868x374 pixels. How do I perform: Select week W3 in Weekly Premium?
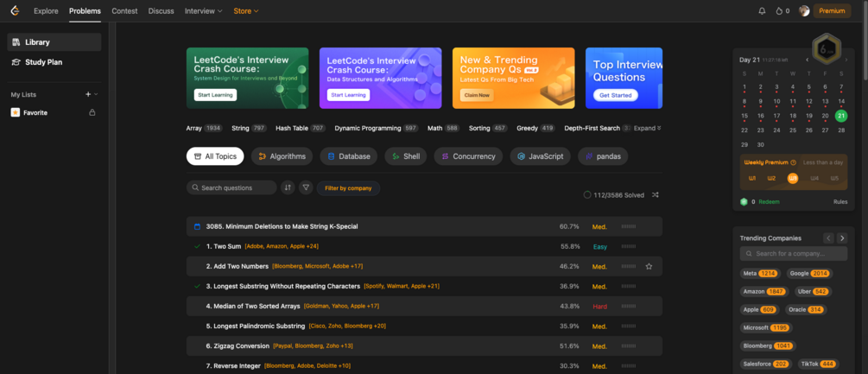[x=793, y=178]
